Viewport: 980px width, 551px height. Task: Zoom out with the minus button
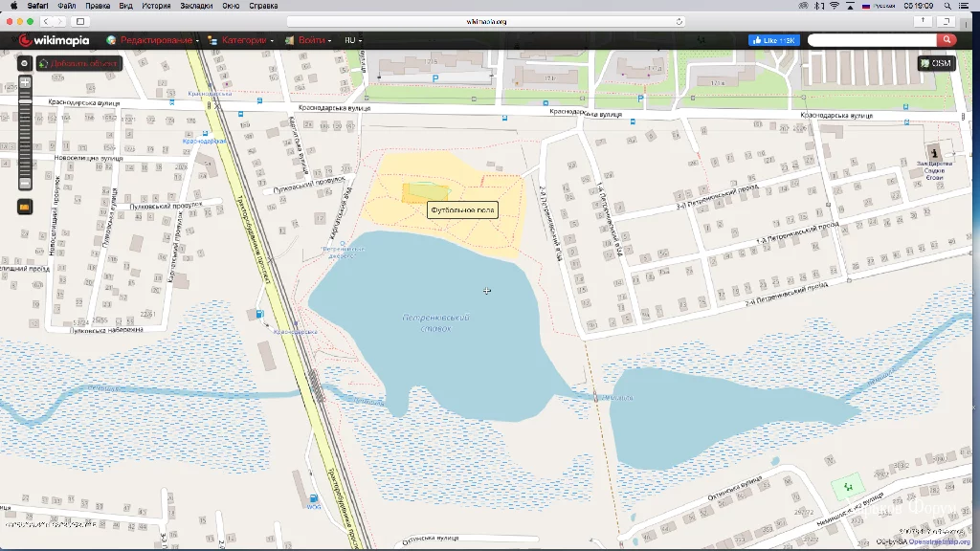[25, 183]
